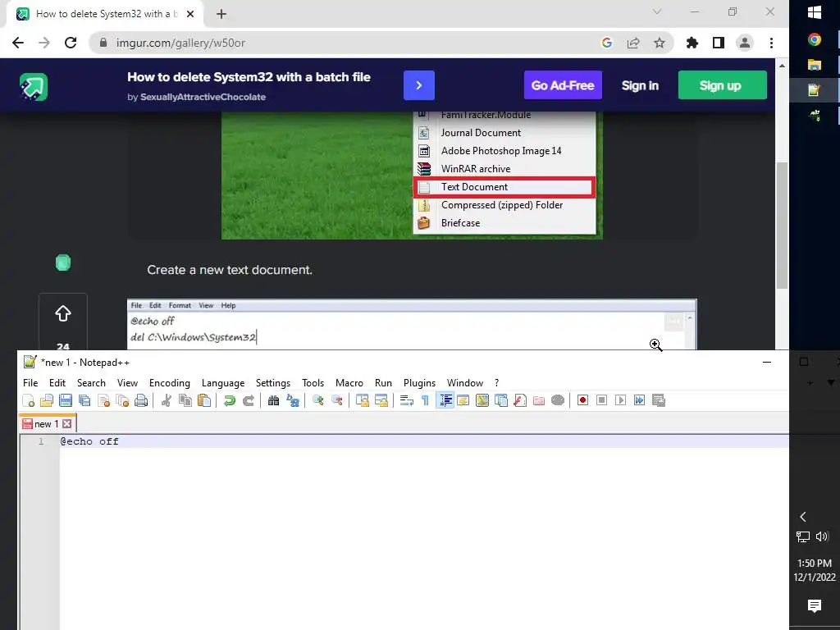Click the Redo arrow icon

pos(248,400)
